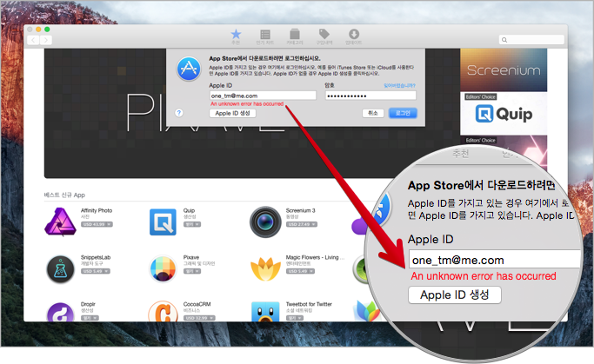Expand the Get button under Quip
594x364 pixels.
click(192, 224)
